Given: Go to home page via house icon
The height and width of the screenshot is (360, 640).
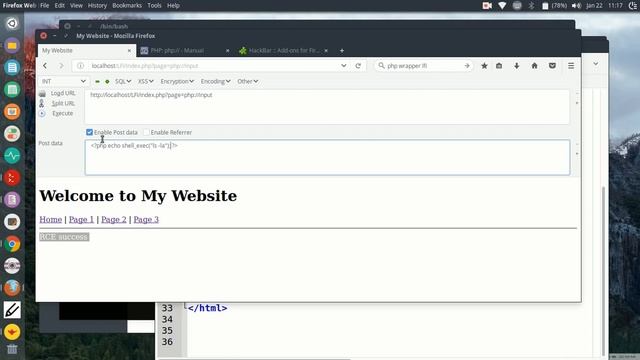Looking at the screenshot, I should 534,66.
